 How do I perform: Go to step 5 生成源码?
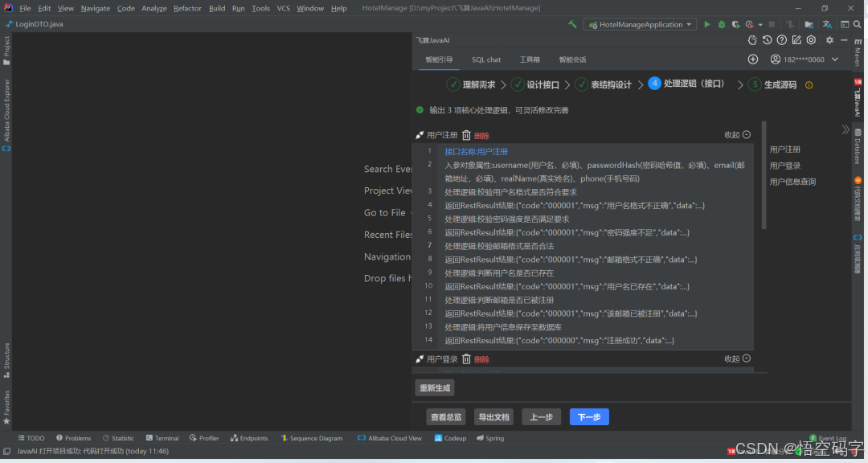772,84
